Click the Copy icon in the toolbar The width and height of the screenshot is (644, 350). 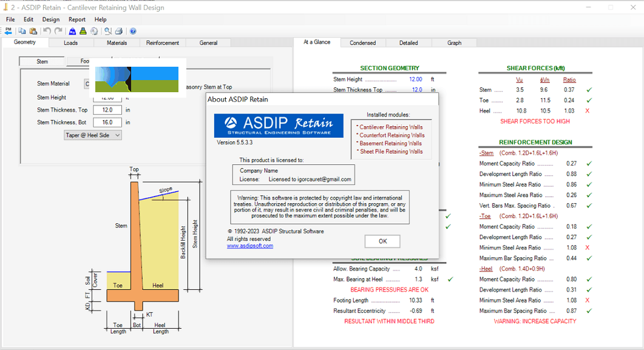tap(22, 31)
